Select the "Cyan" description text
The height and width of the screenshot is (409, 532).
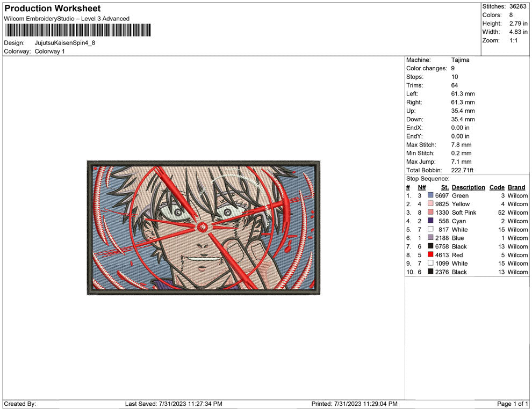[x=459, y=221]
